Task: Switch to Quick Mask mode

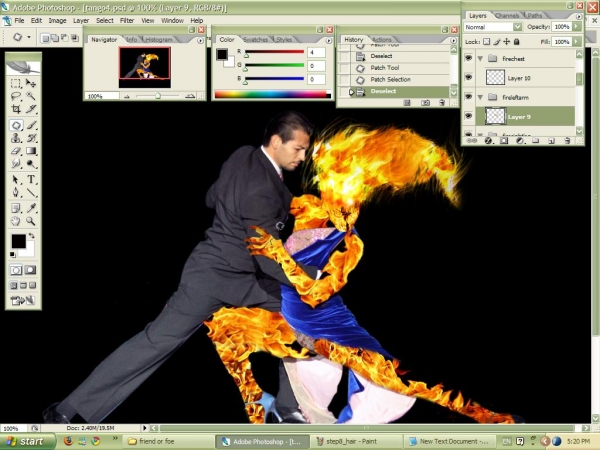Action: (x=30, y=270)
